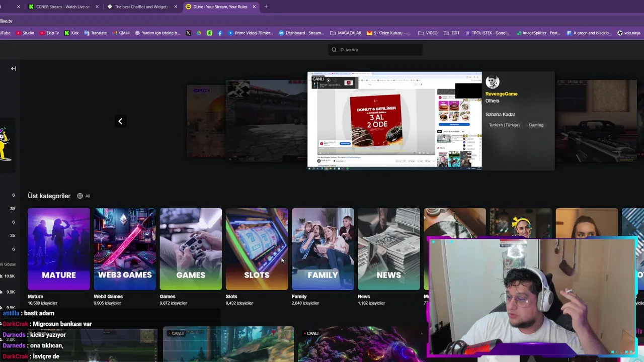Open the Yardım için istekte bookmark
The width and height of the screenshot is (644, 362).
[x=157, y=33]
